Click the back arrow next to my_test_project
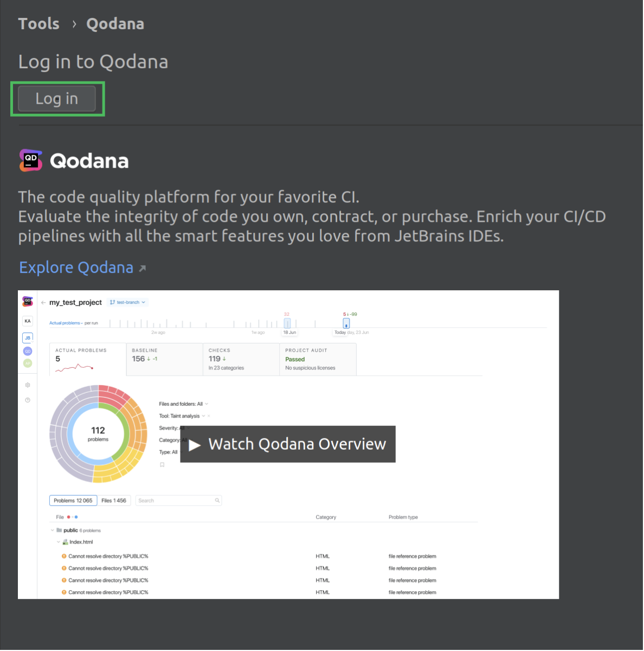 point(43,302)
